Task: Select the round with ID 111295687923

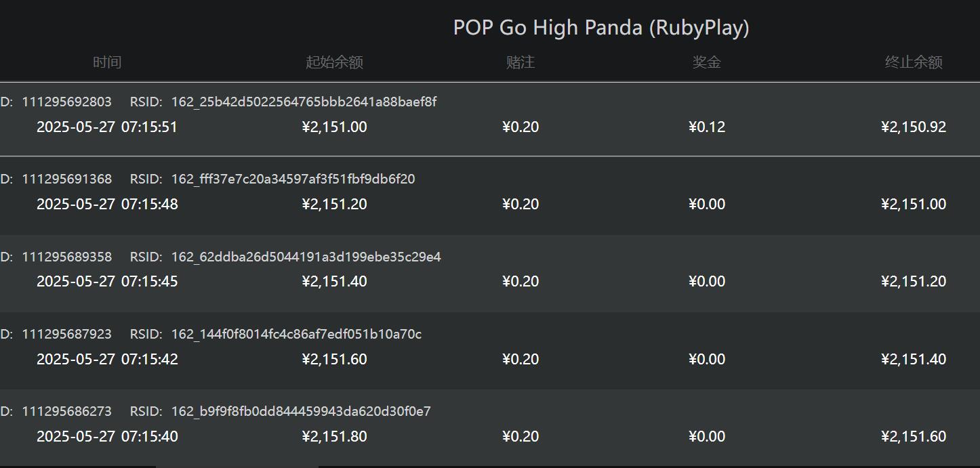Action: pyautogui.click(x=66, y=335)
